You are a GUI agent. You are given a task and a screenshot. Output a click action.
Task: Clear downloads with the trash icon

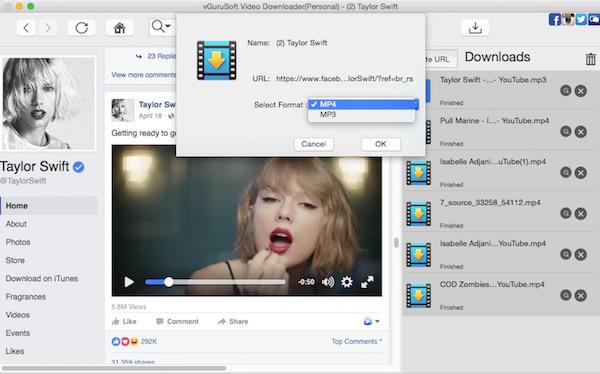click(590, 59)
